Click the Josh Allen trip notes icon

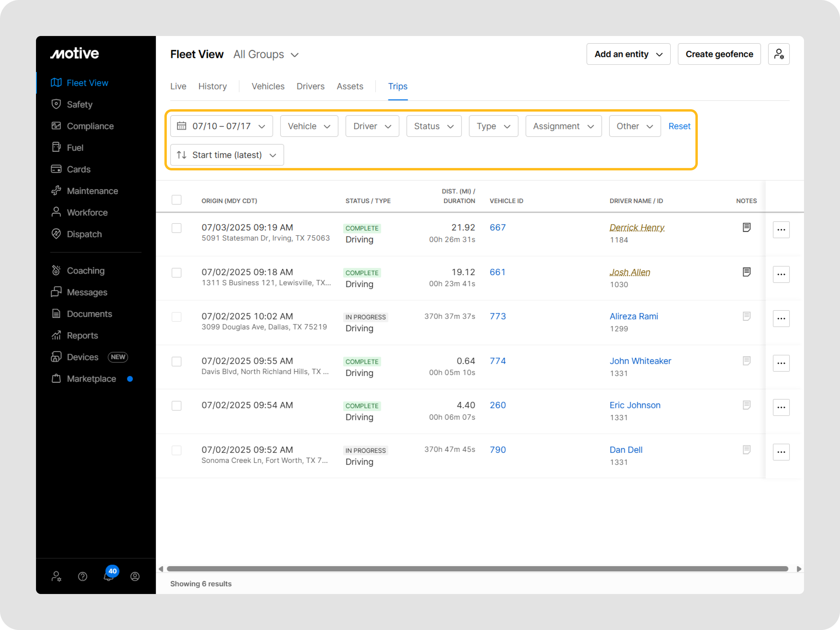point(746,272)
